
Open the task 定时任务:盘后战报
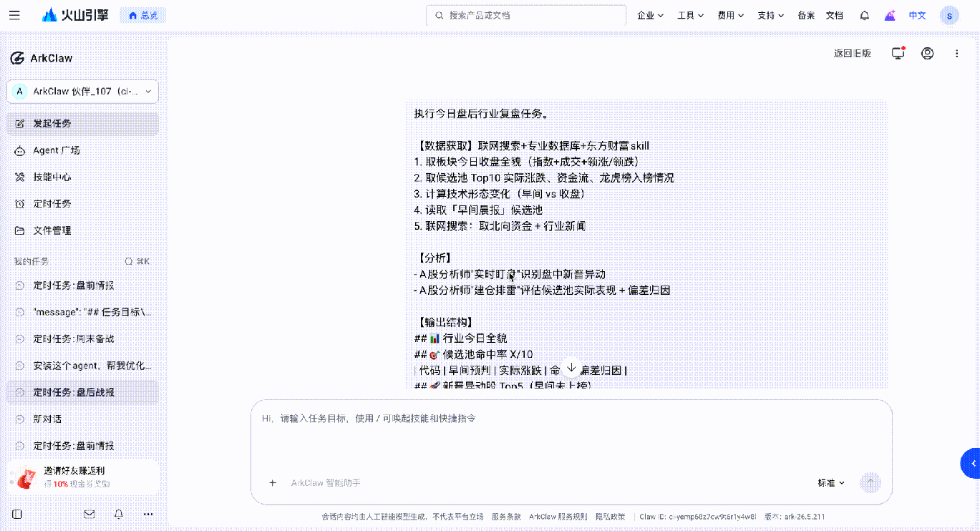click(x=83, y=392)
